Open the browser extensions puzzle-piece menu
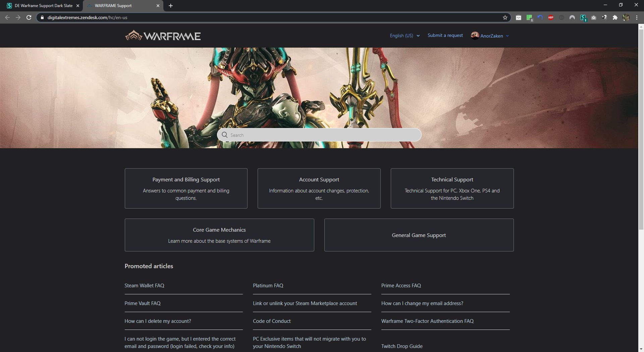The width and height of the screenshot is (644, 352). coord(615,17)
